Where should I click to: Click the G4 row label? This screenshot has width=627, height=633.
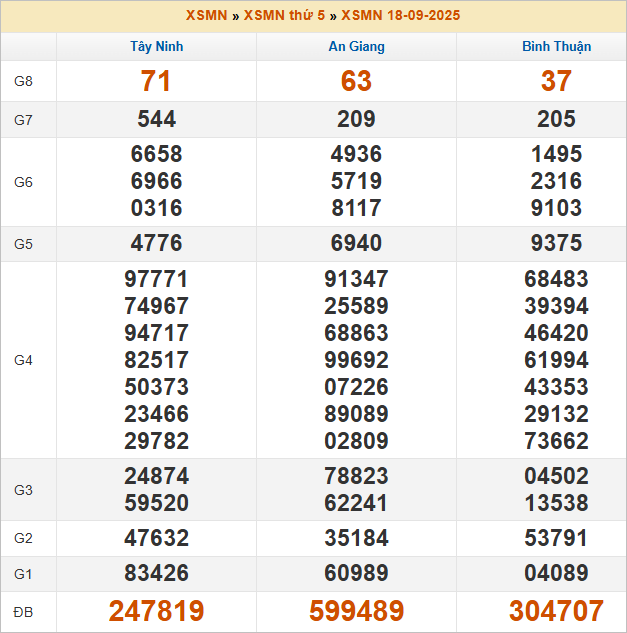tap(24, 360)
